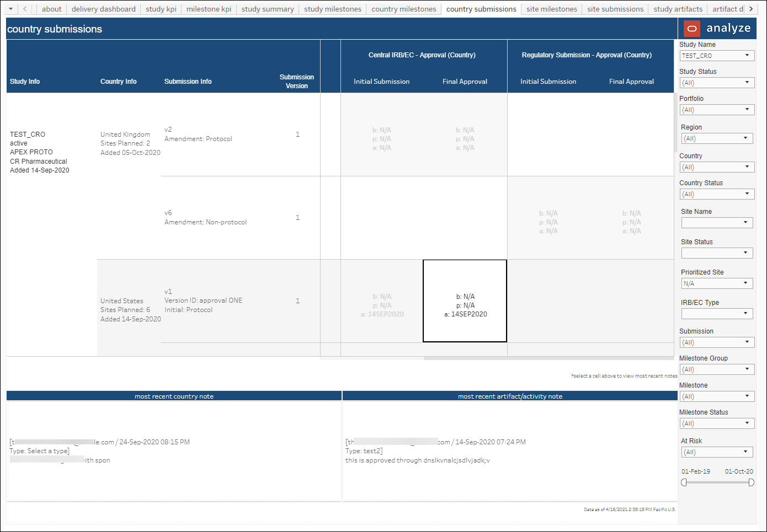The height and width of the screenshot is (532, 767).
Task: Go to the study summary tab
Action: [x=268, y=9]
